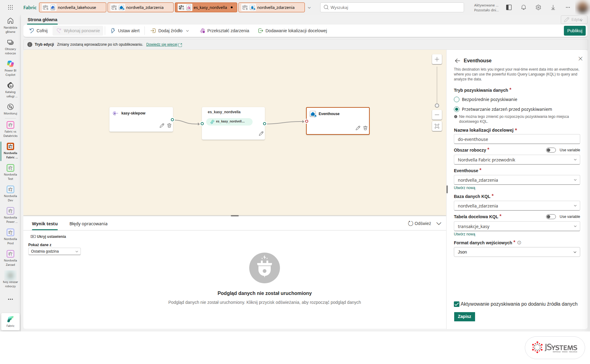This screenshot has height=364, width=590.
Task: Zoom out on canvas with minus button
Action: pyautogui.click(x=437, y=115)
